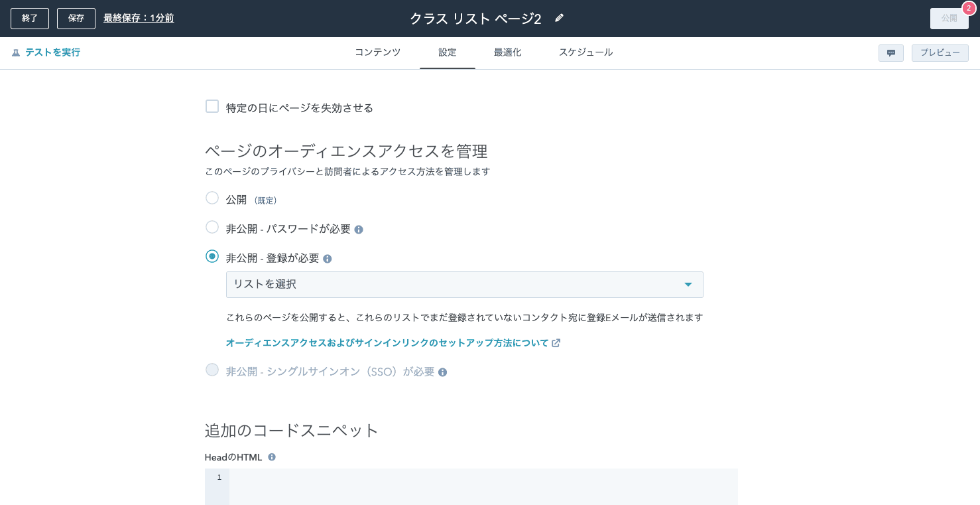Open comments via the speech bubble icon

pyautogui.click(x=890, y=52)
